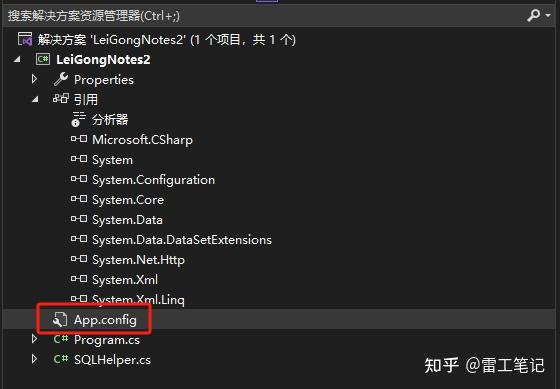Click the SQLHelper.cs C# file icon
The height and width of the screenshot is (389, 560).
tap(61, 359)
